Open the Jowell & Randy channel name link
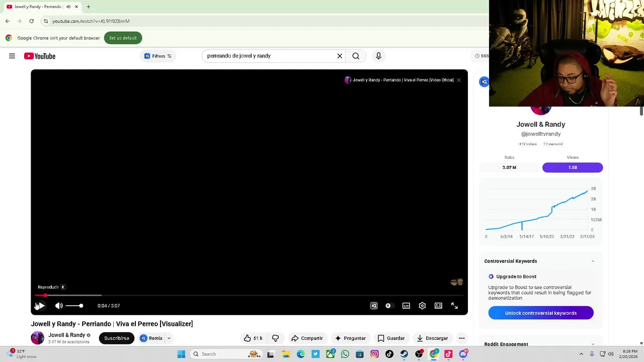Screen dimensions: 644x362 click(66, 335)
